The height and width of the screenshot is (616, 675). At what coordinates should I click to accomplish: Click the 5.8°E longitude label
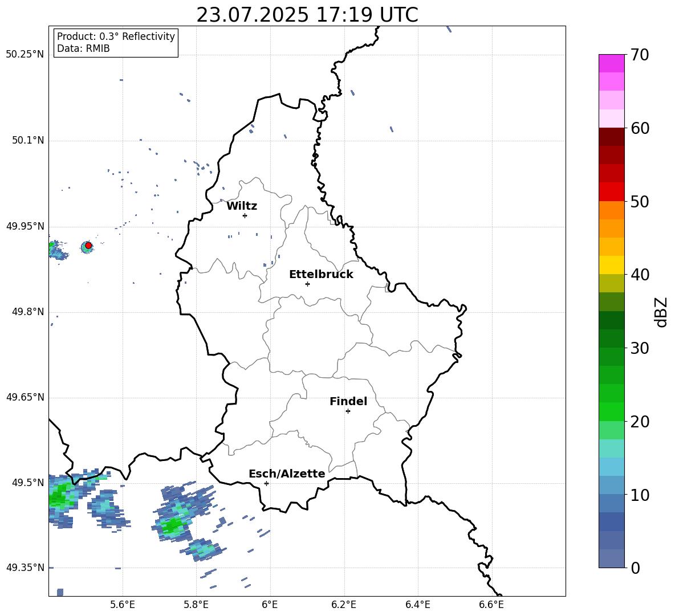pos(196,605)
